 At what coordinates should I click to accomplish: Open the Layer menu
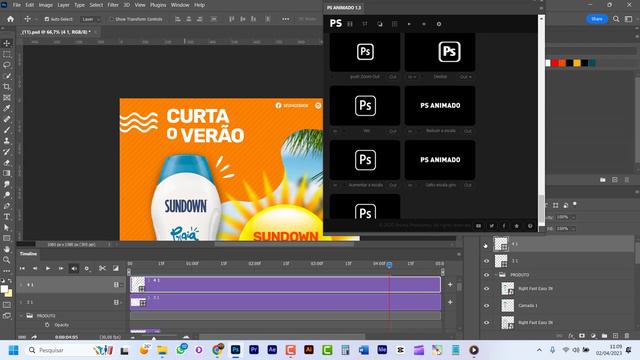[63, 5]
